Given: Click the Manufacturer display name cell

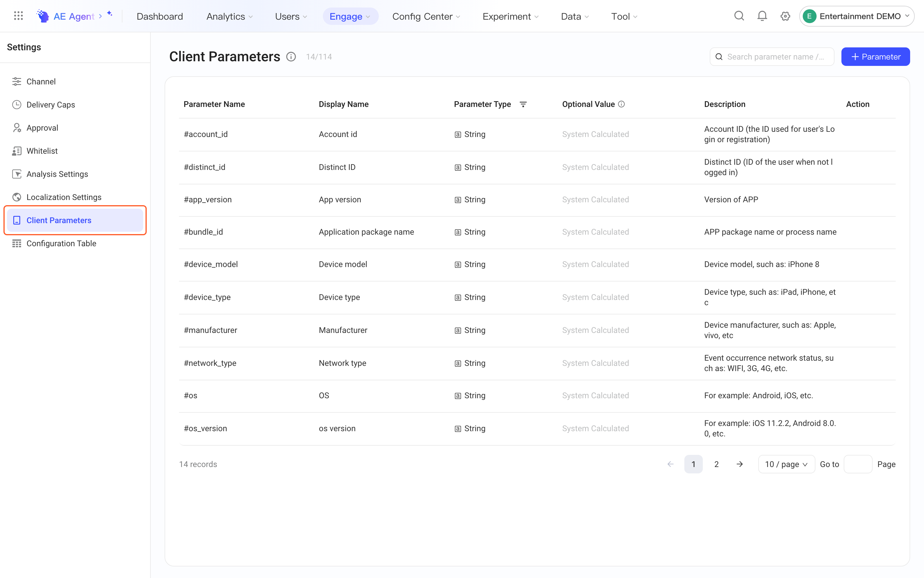Looking at the screenshot, I should click(343, 330).
